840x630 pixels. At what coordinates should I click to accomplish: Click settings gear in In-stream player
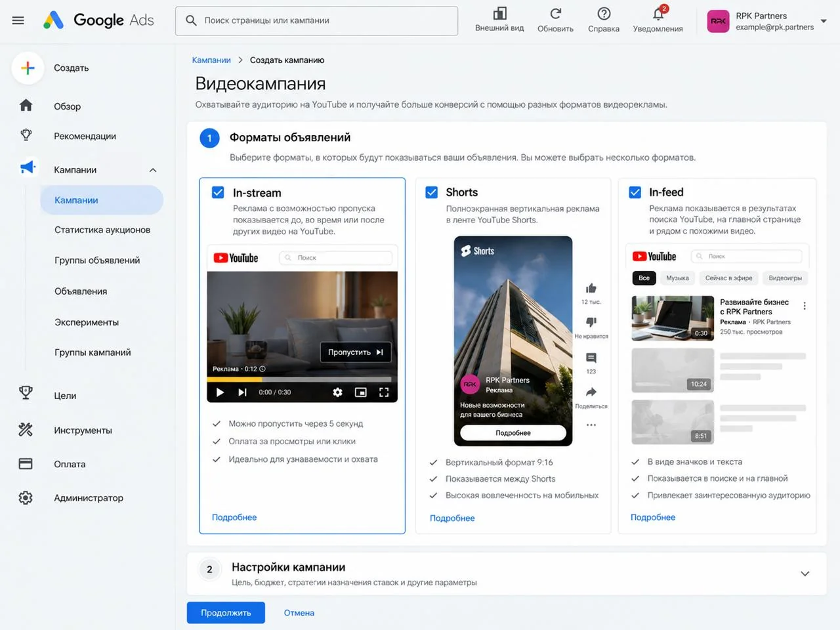337,392
